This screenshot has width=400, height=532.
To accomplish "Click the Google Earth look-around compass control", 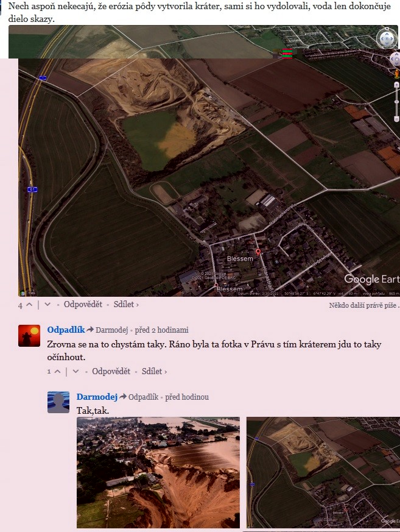I will pos(387,38).
